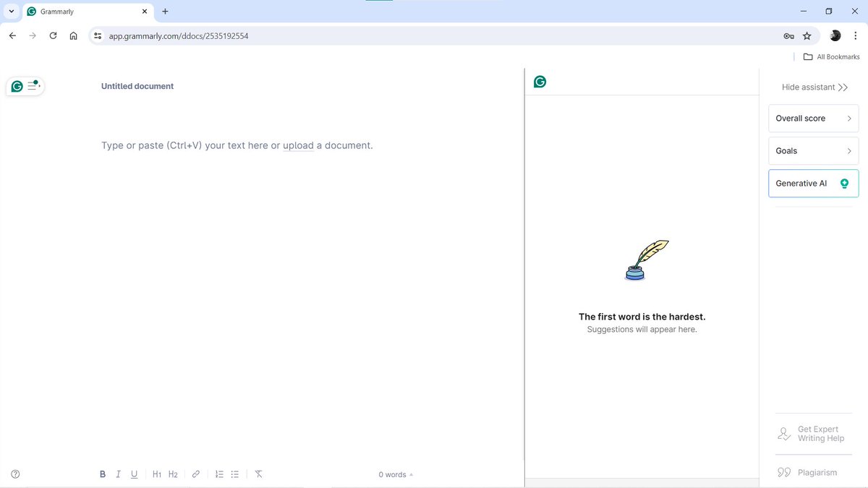Expand the word count menu
The width and height of the screenshot is (868, 488).
(x=396, y=474)
